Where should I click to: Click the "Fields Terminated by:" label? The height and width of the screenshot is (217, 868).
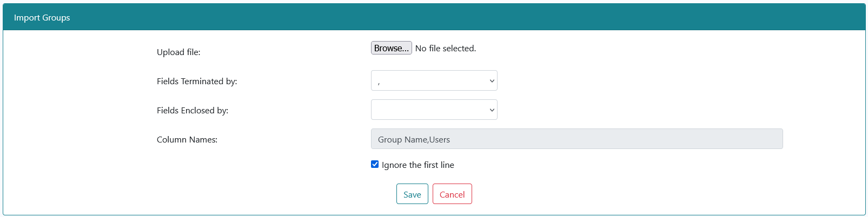click(x=197, y=82)
